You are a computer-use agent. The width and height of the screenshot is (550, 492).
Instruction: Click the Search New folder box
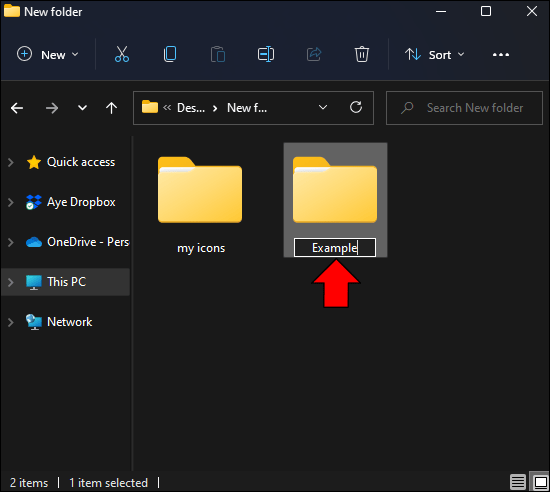click(464, 108)
